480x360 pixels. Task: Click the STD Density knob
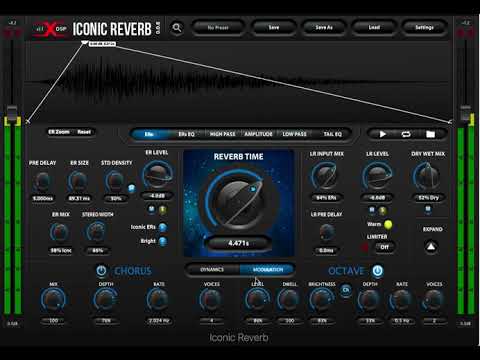[x=115, y=182]
